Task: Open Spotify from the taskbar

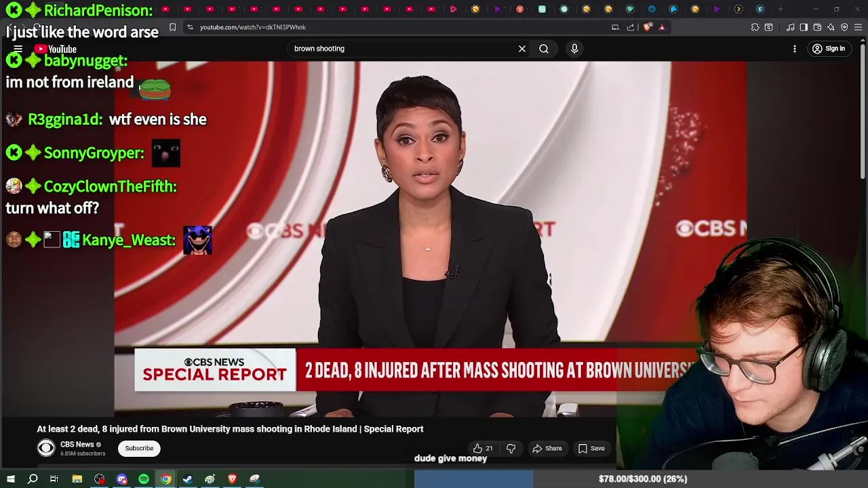Action: click(144, 479)
